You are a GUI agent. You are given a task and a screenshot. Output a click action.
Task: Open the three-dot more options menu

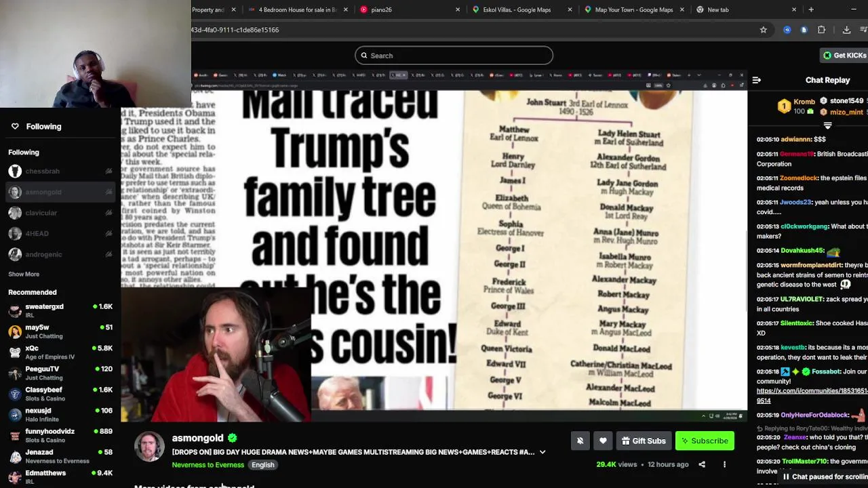pyautogui.click(x=724, y=465)
